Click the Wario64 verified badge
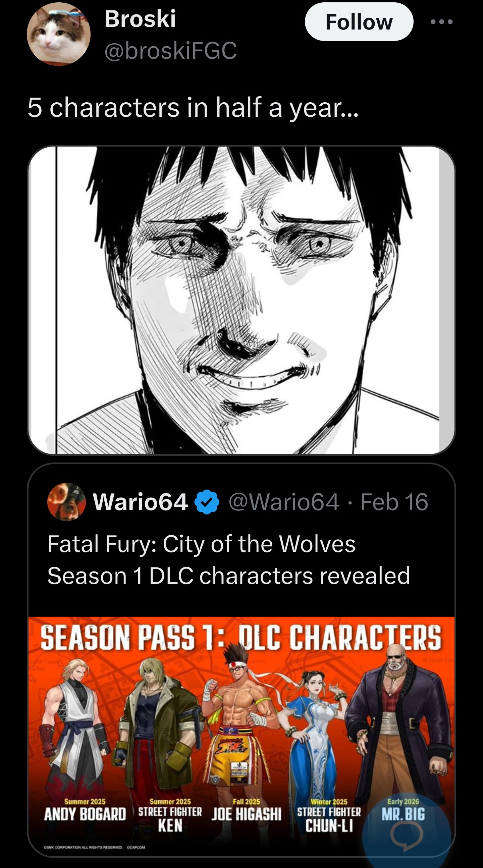The width and height of the screenshot is (483, 868). point(207,502)
